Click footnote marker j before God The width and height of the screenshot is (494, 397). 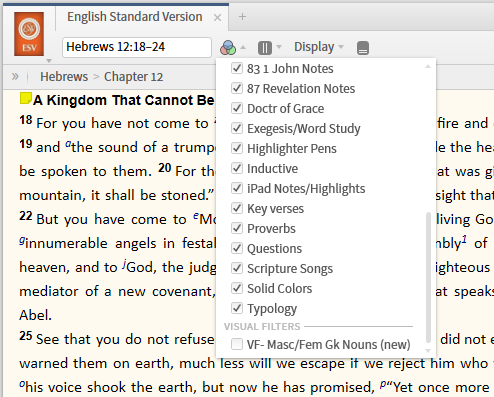pyautogui.click(x=124, y=264)
